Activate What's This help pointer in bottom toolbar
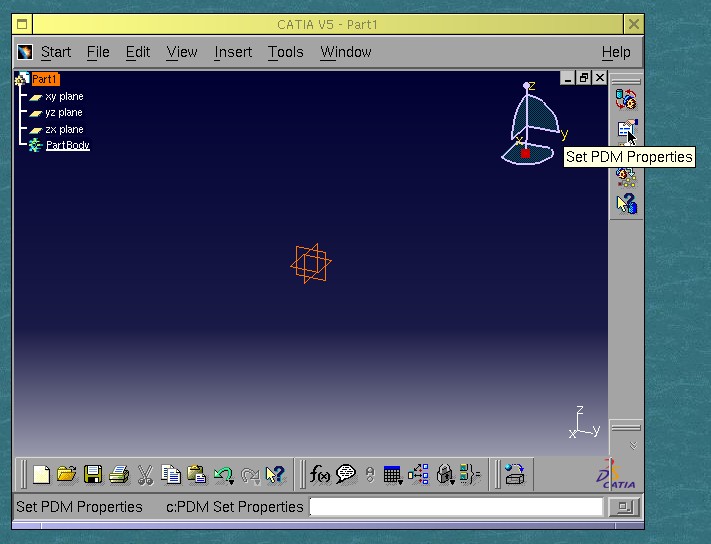The width and height of the screenshot is (711, 544). pyautogui.click(x=275, y=475)
